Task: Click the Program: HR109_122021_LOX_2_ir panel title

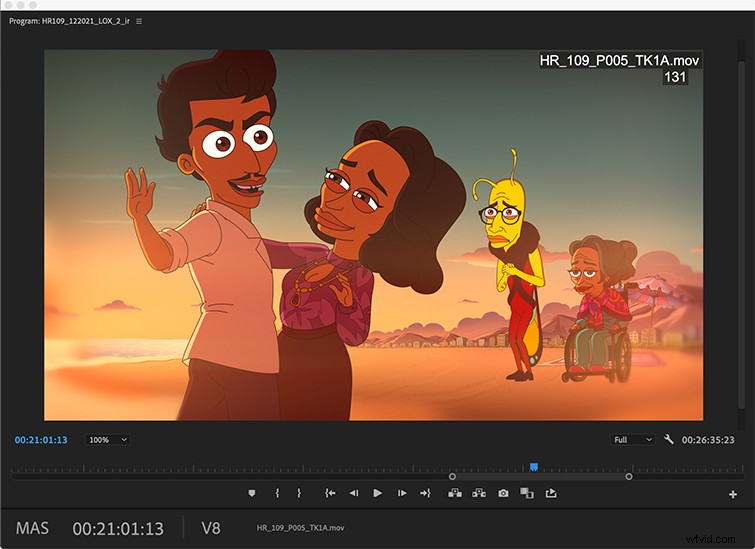Action: pos(69,21)
